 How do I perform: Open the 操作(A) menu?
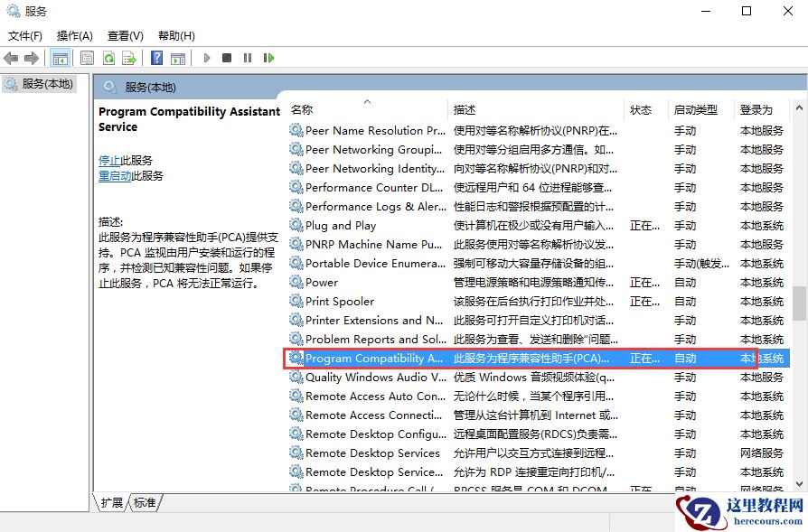coord(76,35)
